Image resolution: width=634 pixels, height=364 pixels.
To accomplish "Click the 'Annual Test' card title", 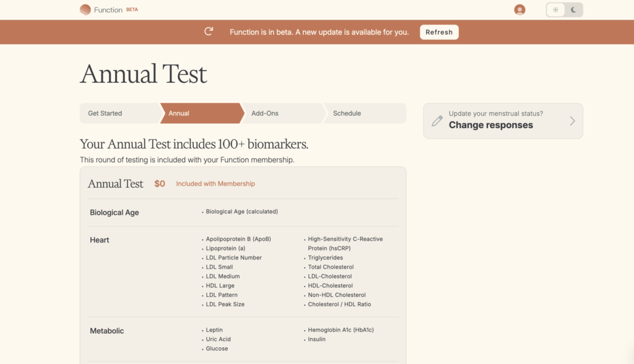I will [116, 184].
